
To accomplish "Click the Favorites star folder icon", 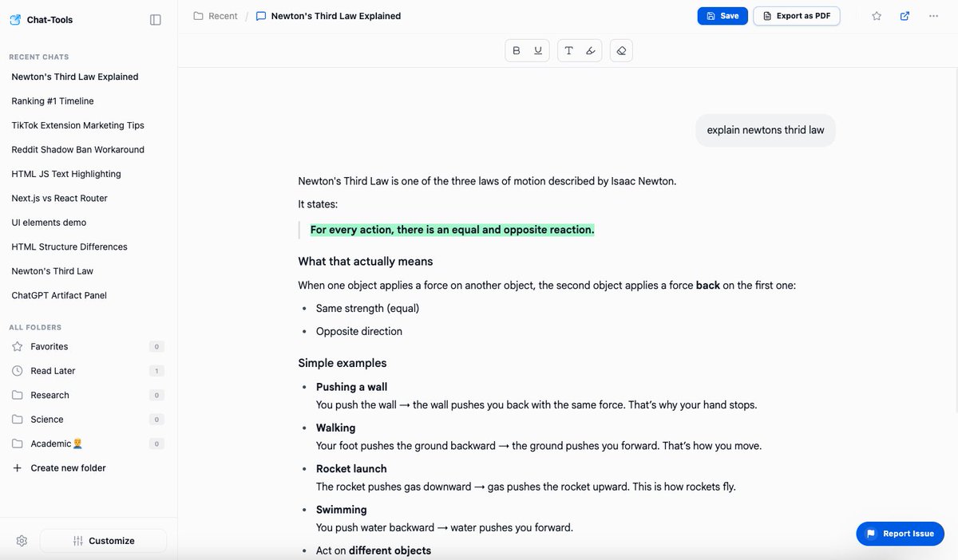I will [x=18, y=346].
